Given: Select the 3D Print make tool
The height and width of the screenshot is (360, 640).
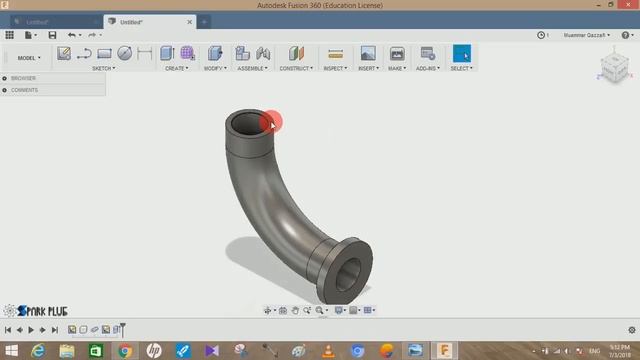Looking at the screenshot, I should (x=397, y=53).
